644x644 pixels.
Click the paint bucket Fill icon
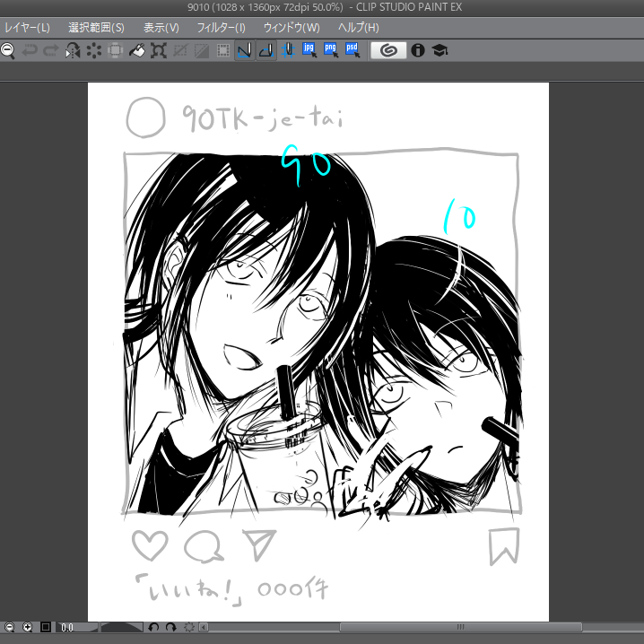click(136, 51)
